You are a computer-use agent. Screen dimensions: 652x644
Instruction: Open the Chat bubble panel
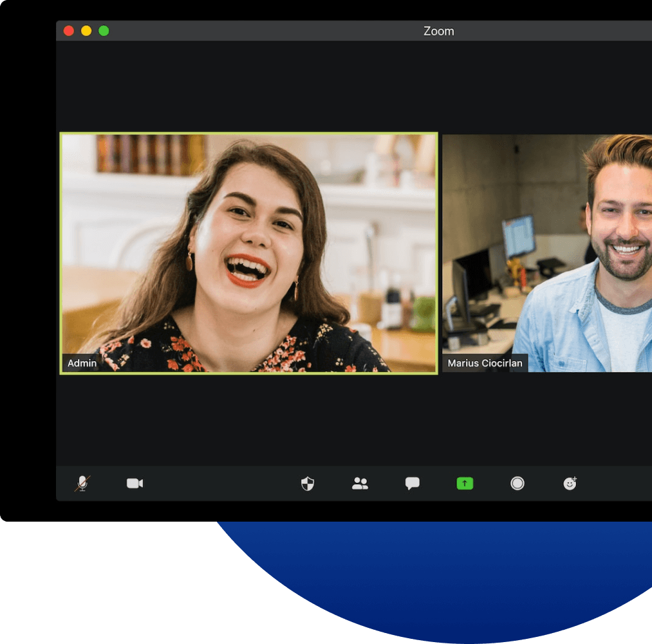(x=413, y=484)
